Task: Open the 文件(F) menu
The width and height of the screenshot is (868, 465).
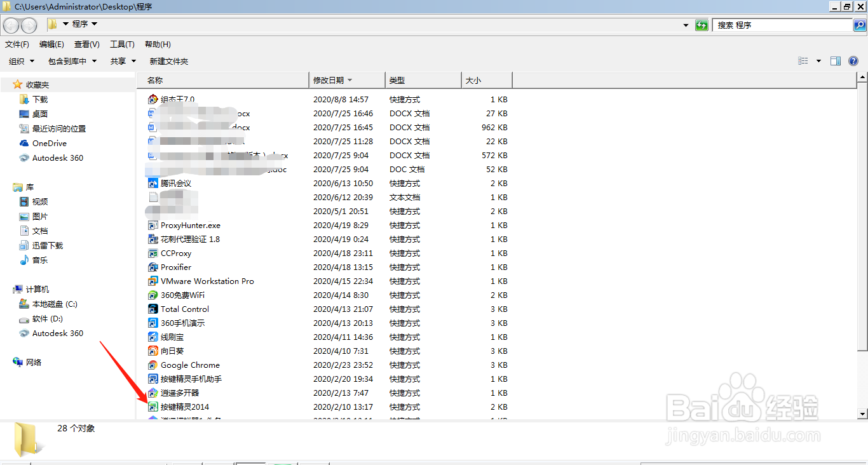Action: tap(17, 44)
